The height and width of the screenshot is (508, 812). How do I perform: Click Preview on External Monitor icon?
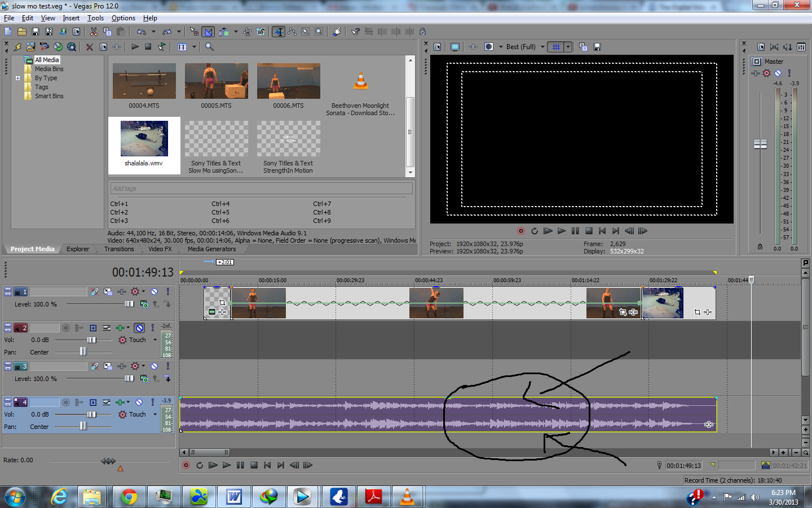455,47
